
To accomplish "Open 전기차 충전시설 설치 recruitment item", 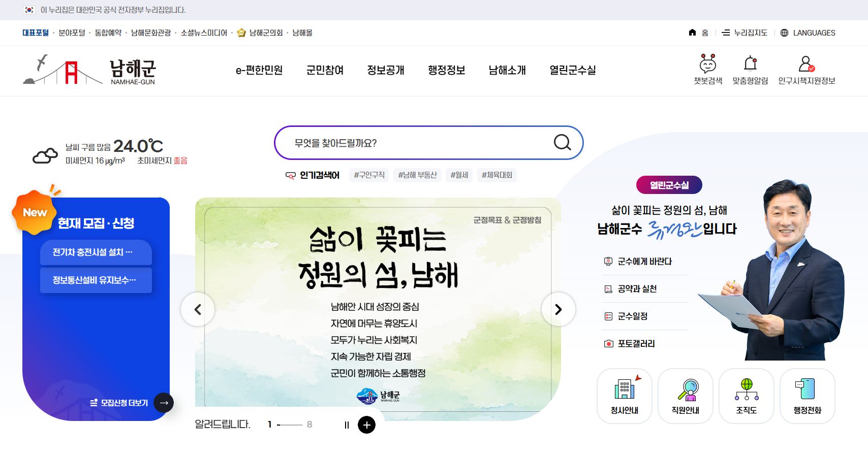I will 96,252.
